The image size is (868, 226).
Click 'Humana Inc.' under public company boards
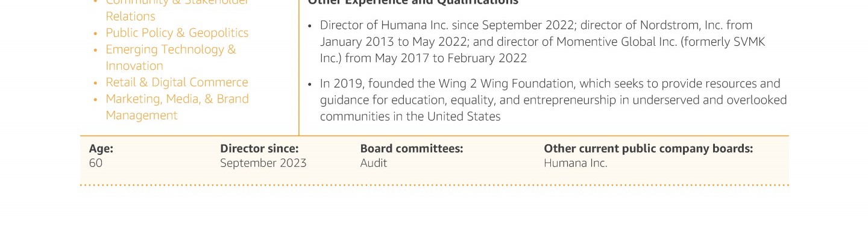pos(576,163)
